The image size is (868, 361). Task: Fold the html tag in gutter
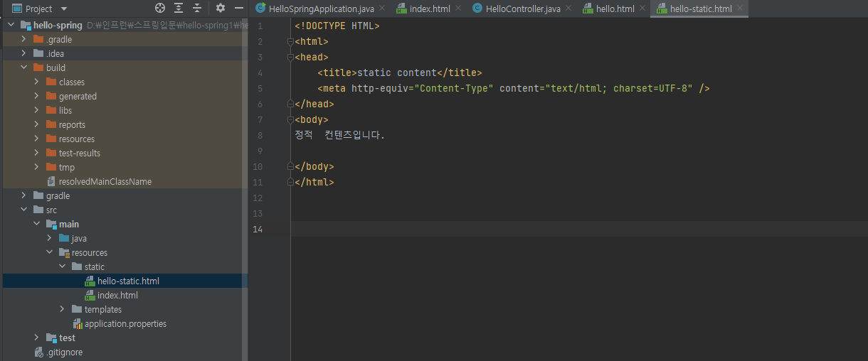tap(290, 41)
